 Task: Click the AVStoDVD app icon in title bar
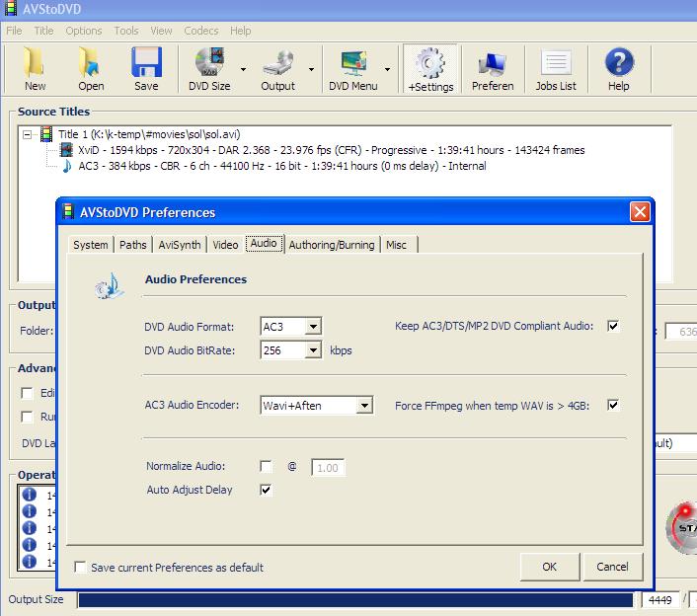[11, 8]
